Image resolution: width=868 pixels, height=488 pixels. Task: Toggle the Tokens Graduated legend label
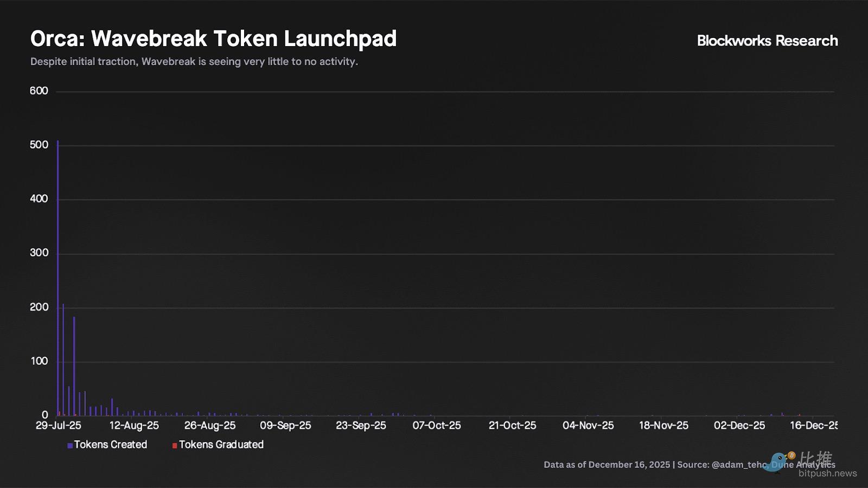point(221,445)
